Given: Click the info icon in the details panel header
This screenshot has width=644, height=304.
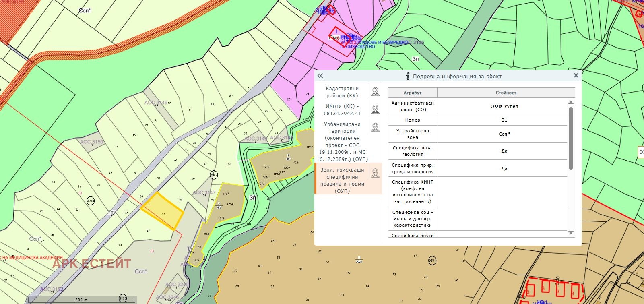Looking at the screenshot, I should pyautogui.click(x=407, y=76).
